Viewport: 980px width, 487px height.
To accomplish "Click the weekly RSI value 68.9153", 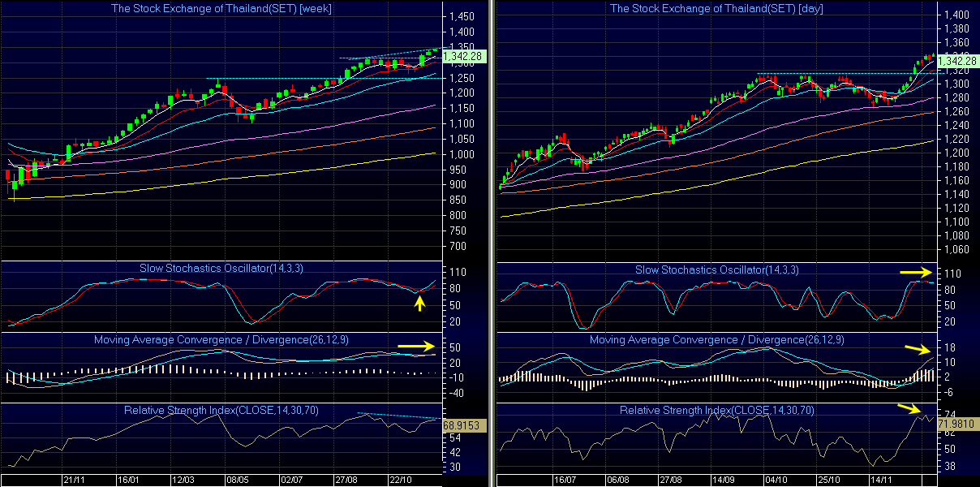I will [x=465, y=424].
